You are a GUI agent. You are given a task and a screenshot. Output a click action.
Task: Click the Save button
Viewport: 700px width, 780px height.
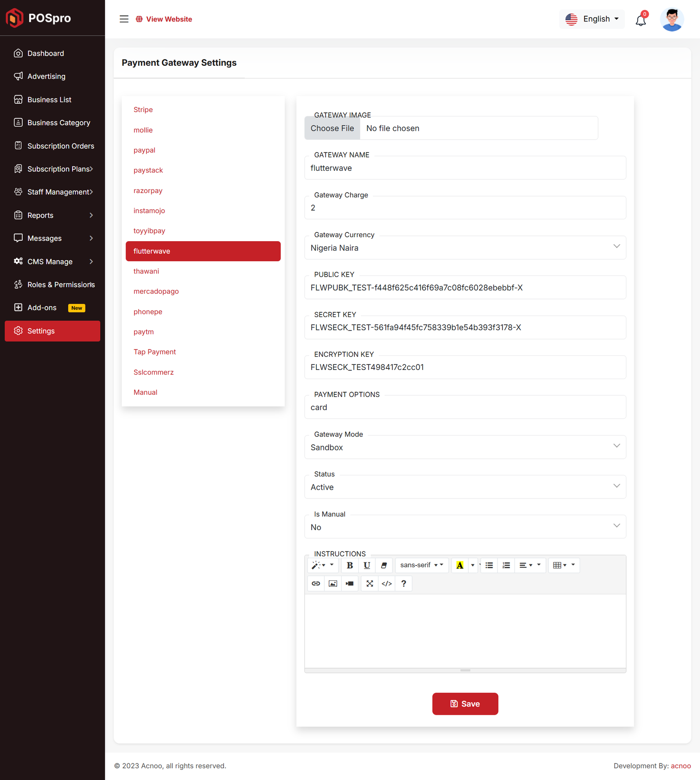click(465, 704)
